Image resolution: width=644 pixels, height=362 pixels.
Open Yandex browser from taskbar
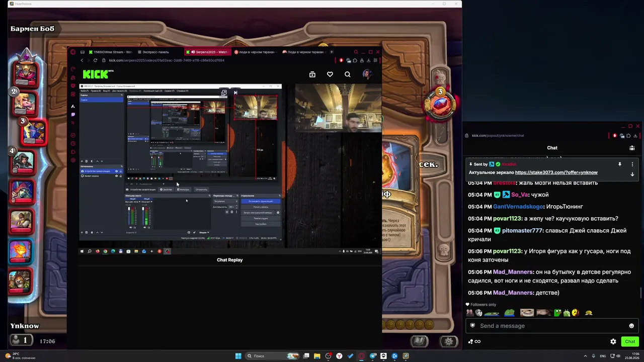(340, 356)
